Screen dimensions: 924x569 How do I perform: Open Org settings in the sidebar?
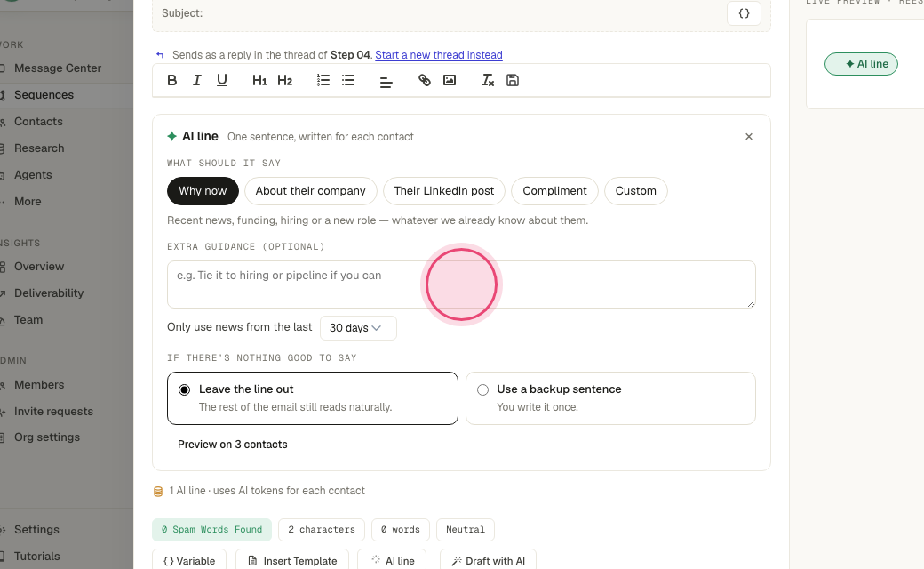click(47, 437)
